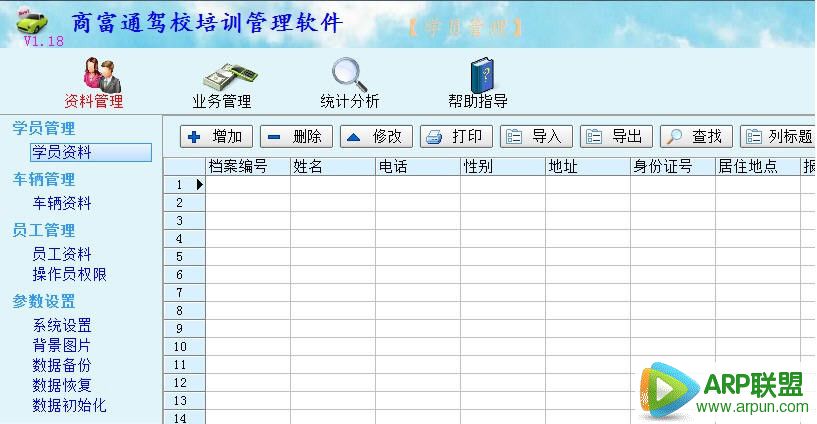Click the 删除 delete button
The height and width of the screenshot is (424, 817).
pyautogui.click(x=296, y=136)
